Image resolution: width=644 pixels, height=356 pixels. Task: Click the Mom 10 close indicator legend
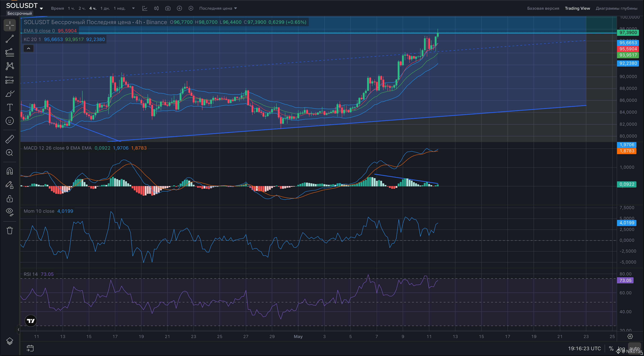pyautogui.click(x=48, y=211)
